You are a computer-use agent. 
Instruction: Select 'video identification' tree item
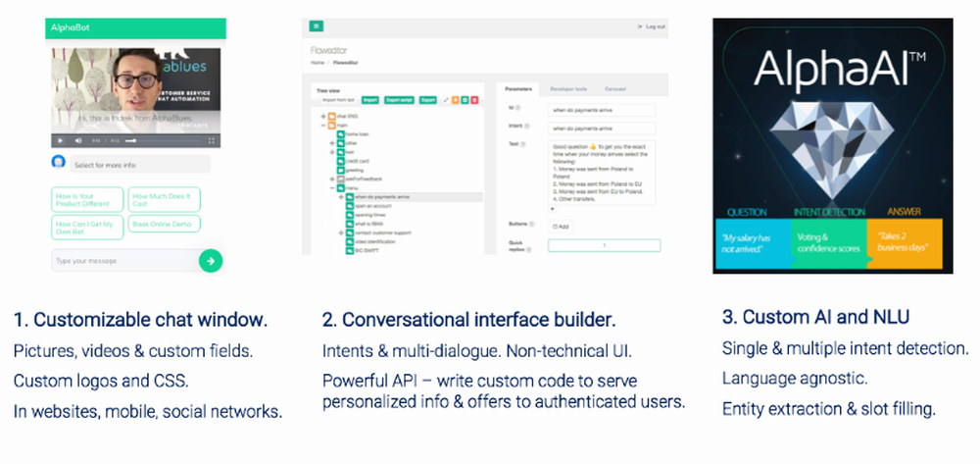375,242
